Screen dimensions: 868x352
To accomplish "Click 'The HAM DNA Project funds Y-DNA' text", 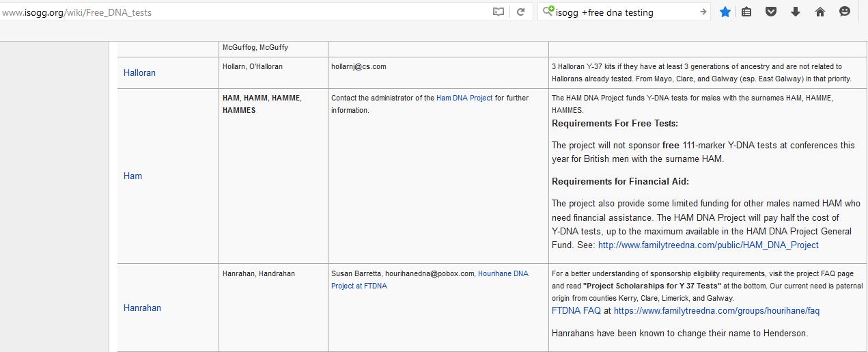I will 692,104.
